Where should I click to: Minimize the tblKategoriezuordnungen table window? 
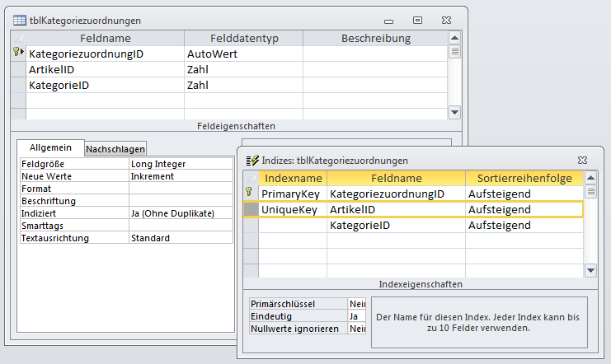[x=391, y=19]
